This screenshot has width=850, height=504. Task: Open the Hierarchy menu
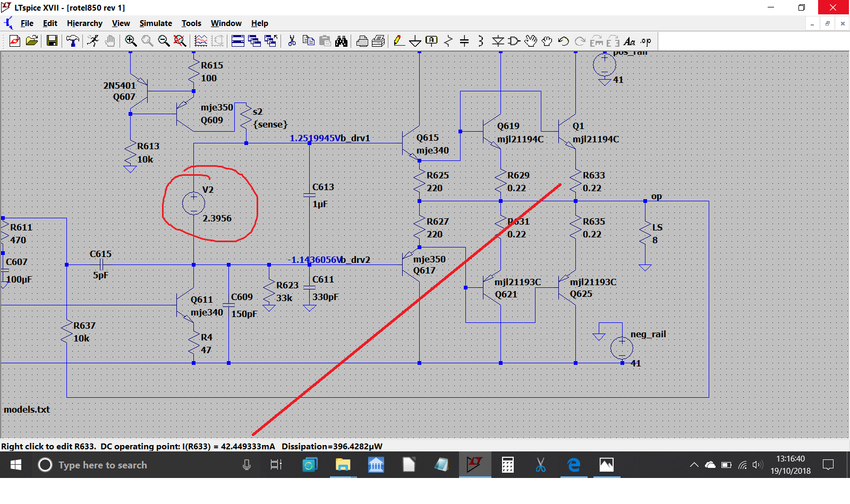84,23
